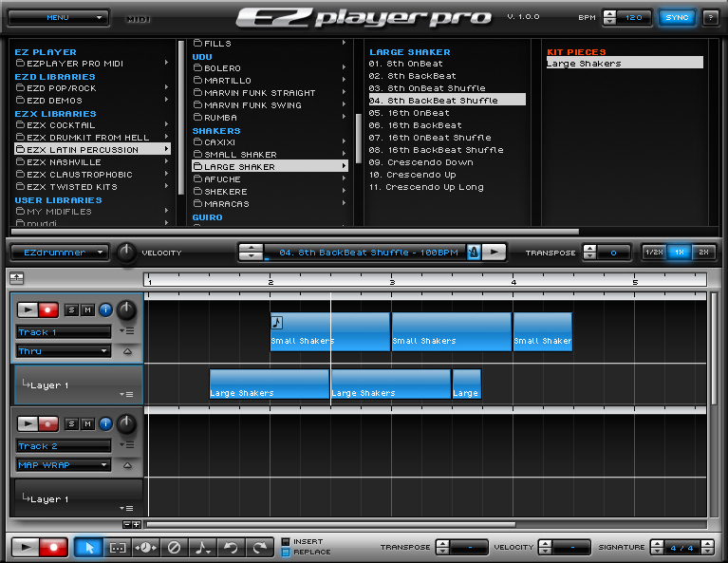
Task: Expand EZX NASHVILLE library folder
Action: coord(92,162)
